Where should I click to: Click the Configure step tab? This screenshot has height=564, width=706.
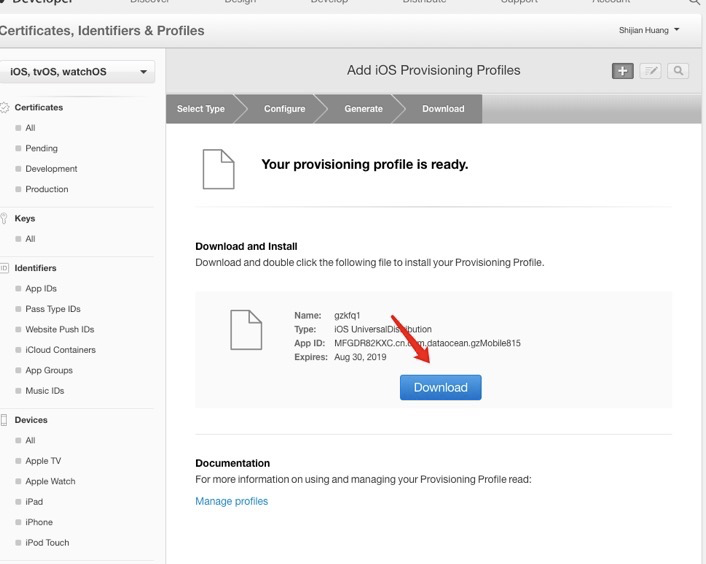[x=285, y=109]
